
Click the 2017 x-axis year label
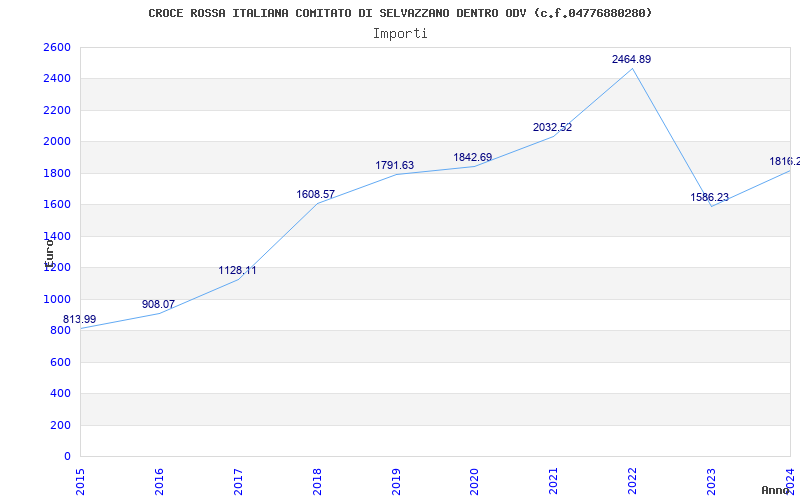click(x=238, y=482)
